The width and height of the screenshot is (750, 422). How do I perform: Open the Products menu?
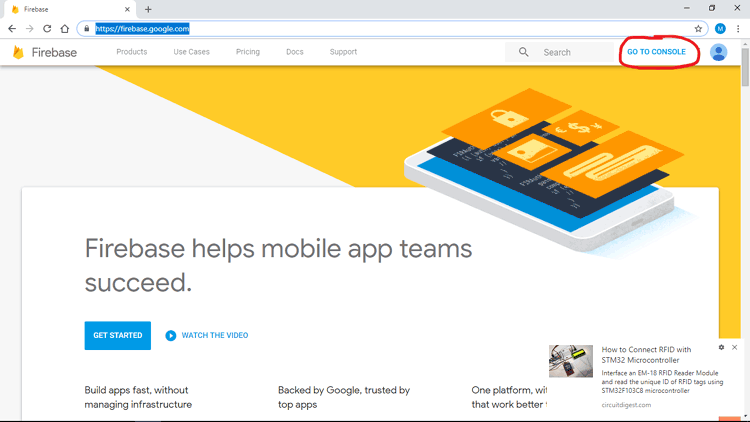point(132,52)
